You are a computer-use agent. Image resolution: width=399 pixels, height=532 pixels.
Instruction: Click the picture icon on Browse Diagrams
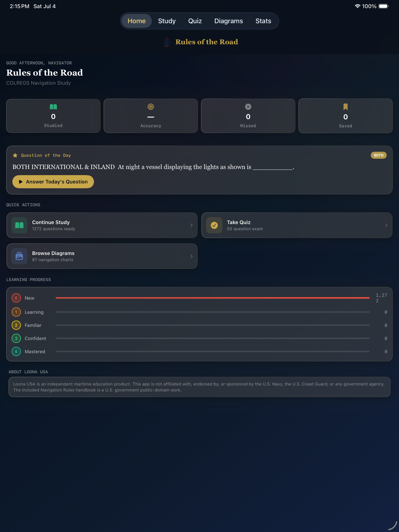pyautogui.click(x=19, y=256)
